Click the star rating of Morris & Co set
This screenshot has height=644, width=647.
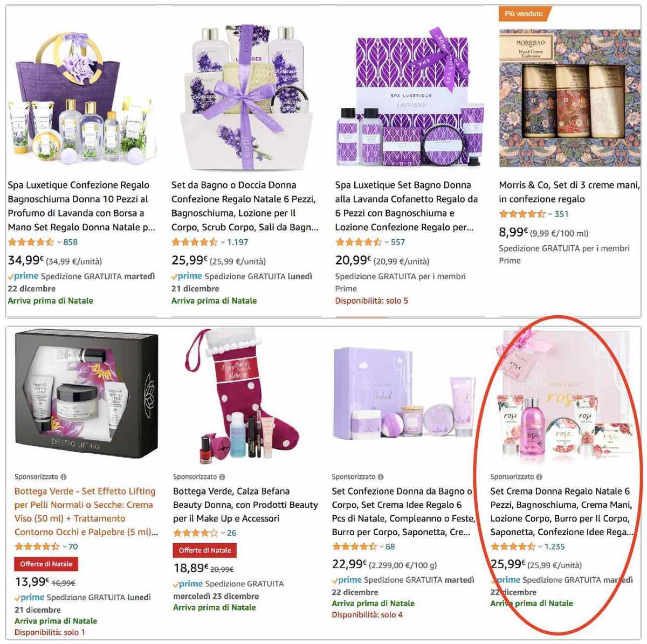click(x=522, y=214)
